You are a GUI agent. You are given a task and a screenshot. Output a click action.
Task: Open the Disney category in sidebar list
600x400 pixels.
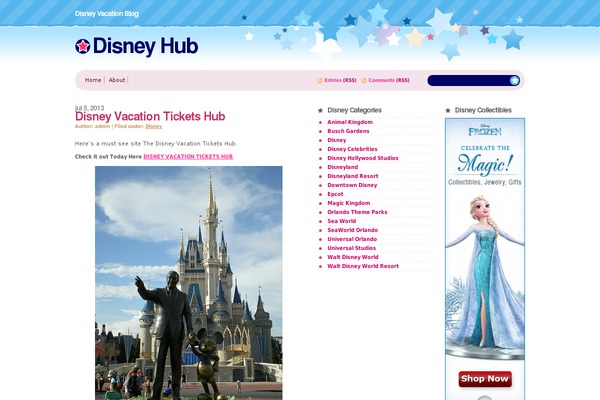(x=337, y=140)
